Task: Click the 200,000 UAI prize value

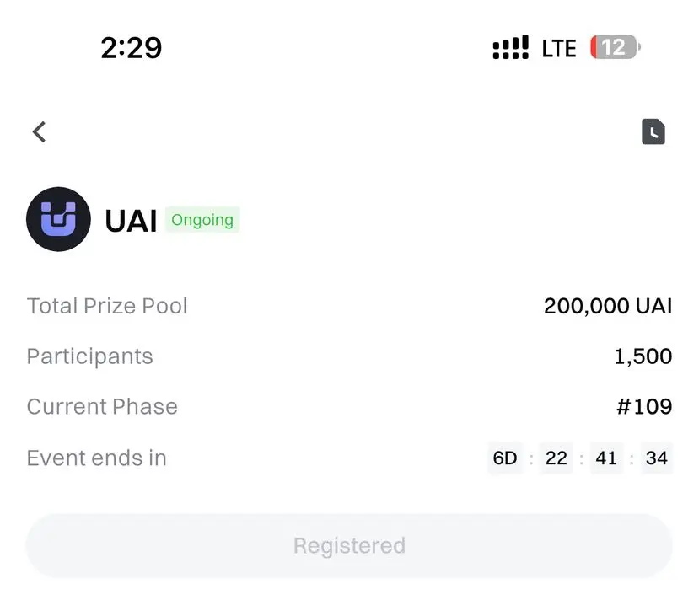Action: click(x=607, y=306)
